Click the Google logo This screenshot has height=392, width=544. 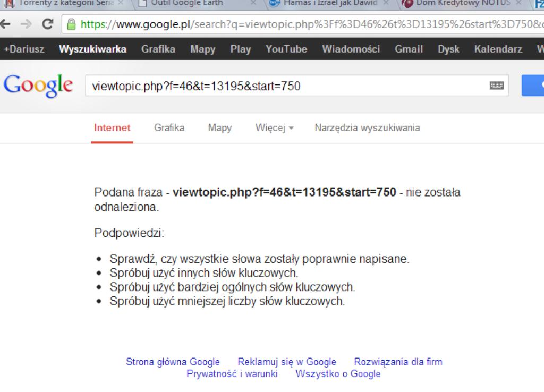[38, 86]
